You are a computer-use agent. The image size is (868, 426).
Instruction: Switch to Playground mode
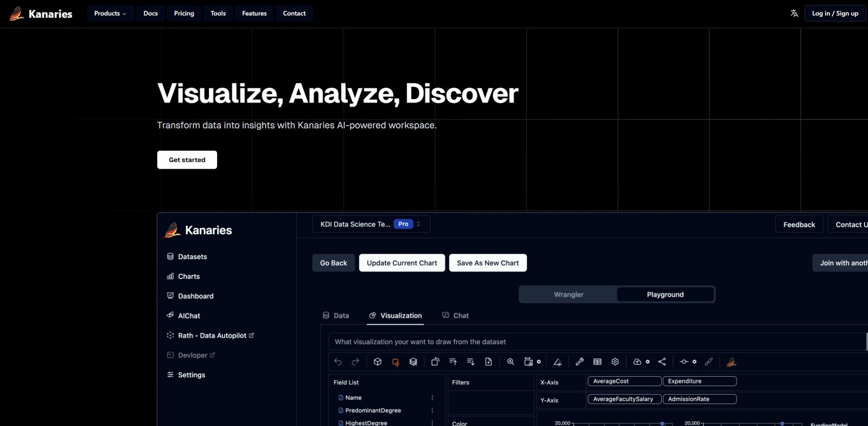665,294
